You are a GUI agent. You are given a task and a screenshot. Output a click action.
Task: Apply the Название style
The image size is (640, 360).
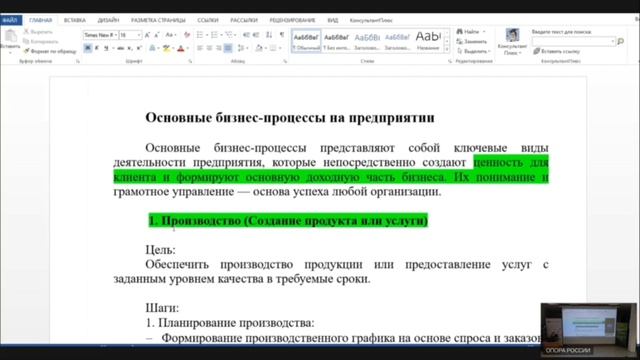pos(428,41)
